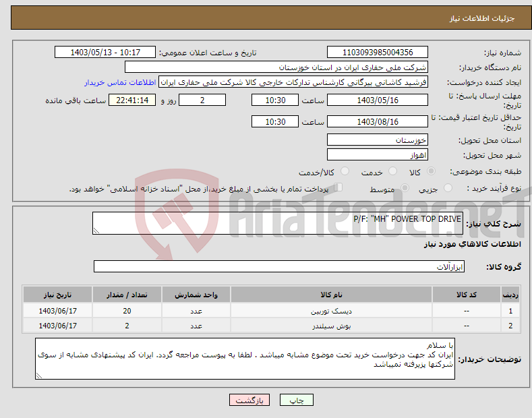Click the description box P/F: "MH" POWER TOP DRIVE

[278, 223]
